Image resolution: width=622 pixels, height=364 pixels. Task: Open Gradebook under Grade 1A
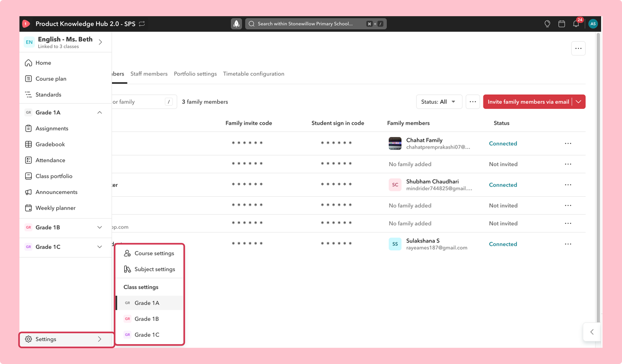point(65,144)
